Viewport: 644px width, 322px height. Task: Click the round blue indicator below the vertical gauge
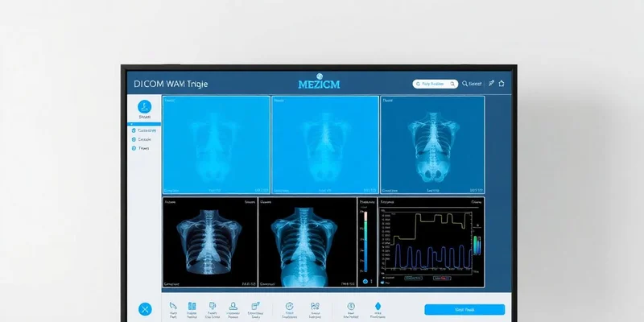pos(365,282)
